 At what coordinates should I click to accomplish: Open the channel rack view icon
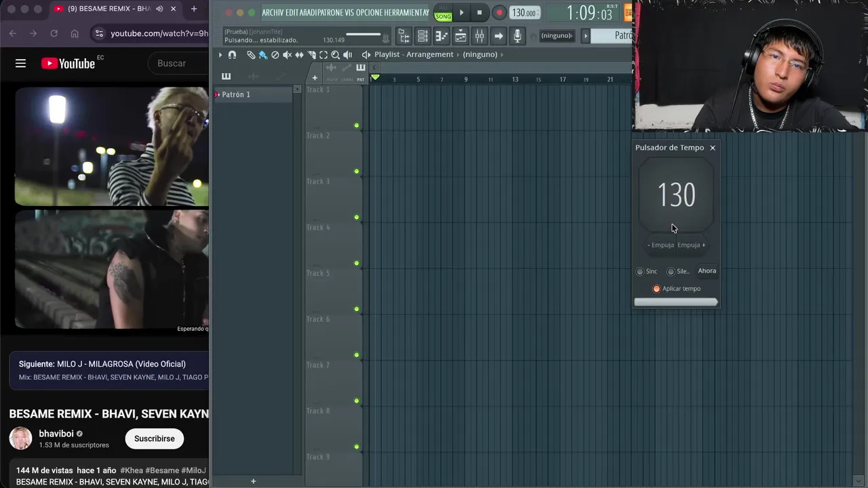(x=422, y=36)
